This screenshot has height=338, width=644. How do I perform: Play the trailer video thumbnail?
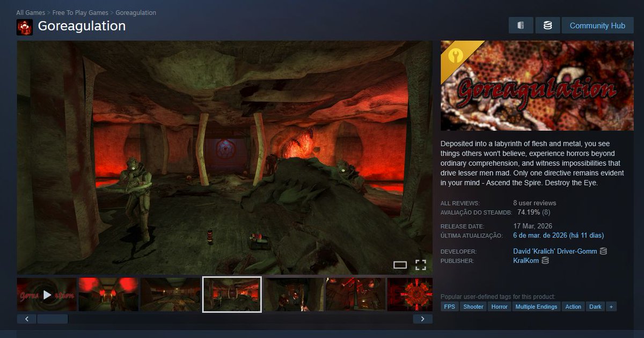tap(47, 295)
